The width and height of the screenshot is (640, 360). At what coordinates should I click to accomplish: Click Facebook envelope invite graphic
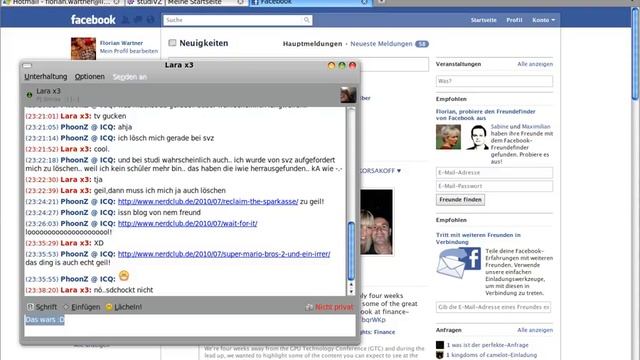point(458,264)
